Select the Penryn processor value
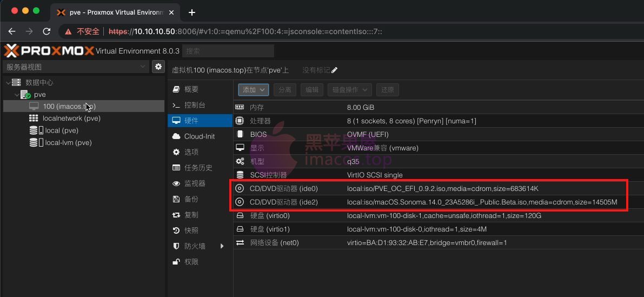 click(x=411, y=121)
